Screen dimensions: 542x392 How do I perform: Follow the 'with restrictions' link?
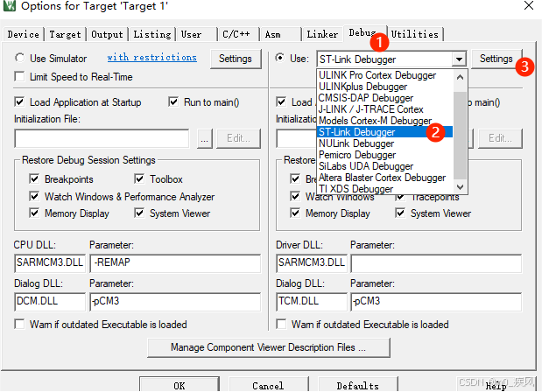[151, 58]
